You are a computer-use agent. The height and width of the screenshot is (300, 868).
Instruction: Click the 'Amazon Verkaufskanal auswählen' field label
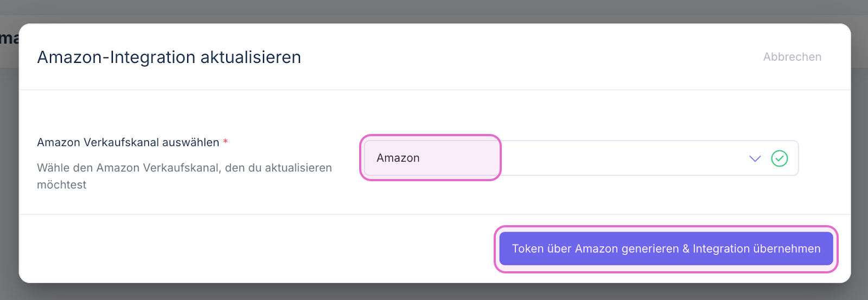click(x=128, y=142)
